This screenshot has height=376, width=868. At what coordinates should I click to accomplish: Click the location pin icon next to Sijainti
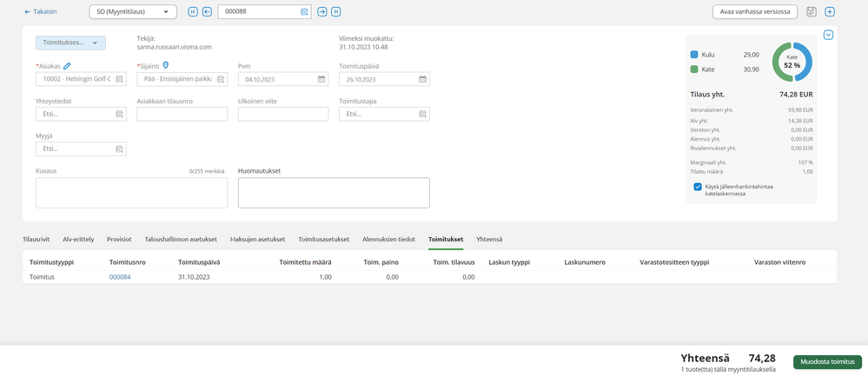click(x=165, y=65)
